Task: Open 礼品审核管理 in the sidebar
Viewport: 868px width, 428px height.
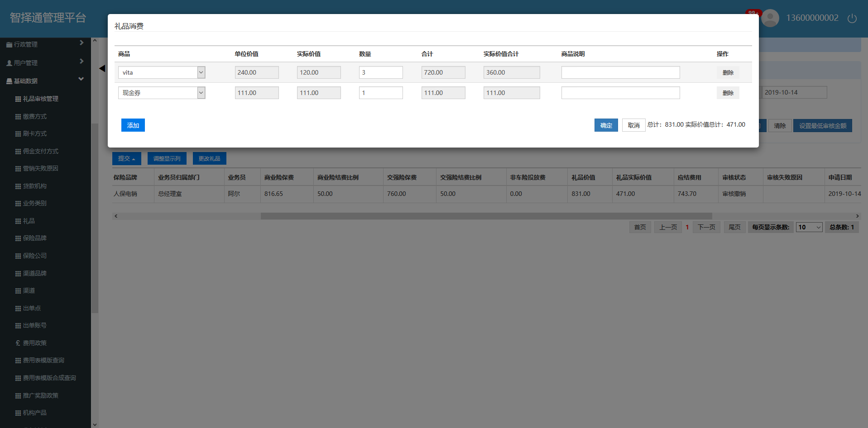Action: click(x=41, y=99)
